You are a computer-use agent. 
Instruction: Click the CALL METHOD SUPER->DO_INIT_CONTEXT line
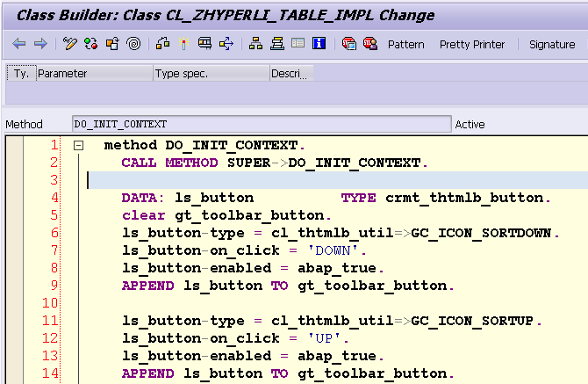275,163
